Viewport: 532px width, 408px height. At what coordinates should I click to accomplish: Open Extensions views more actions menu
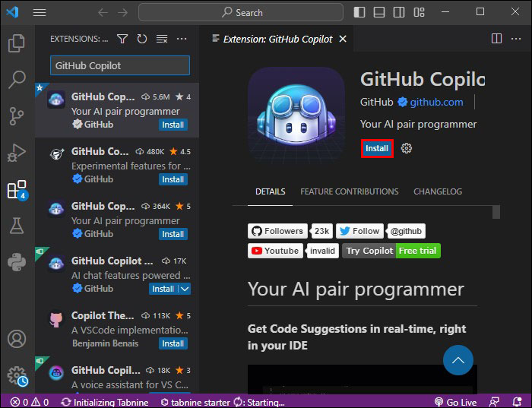click(x=182, y=39)
